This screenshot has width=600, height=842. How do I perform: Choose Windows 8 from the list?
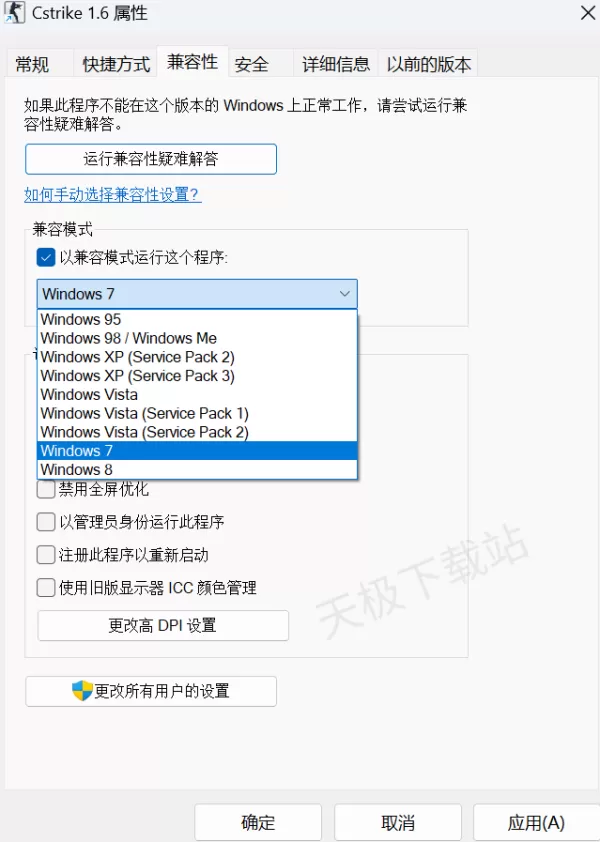click(197, 469)
